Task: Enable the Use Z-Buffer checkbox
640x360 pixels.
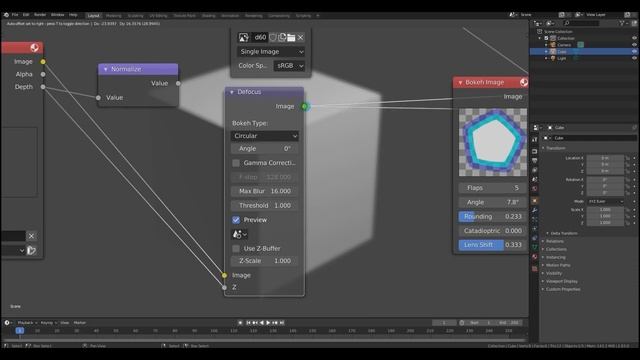Action: [x=236, y=249]
